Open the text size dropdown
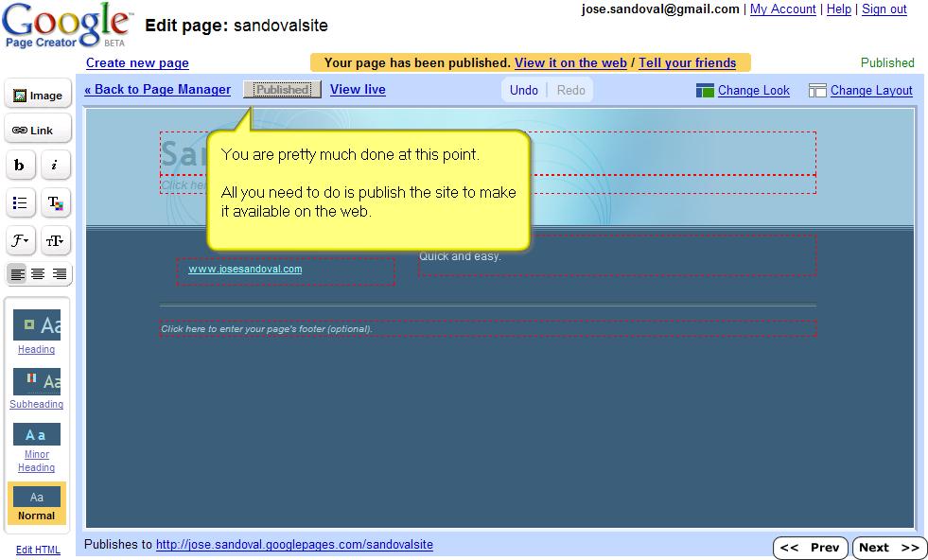Screen dimensions: 928x560 tap(56, 240)
